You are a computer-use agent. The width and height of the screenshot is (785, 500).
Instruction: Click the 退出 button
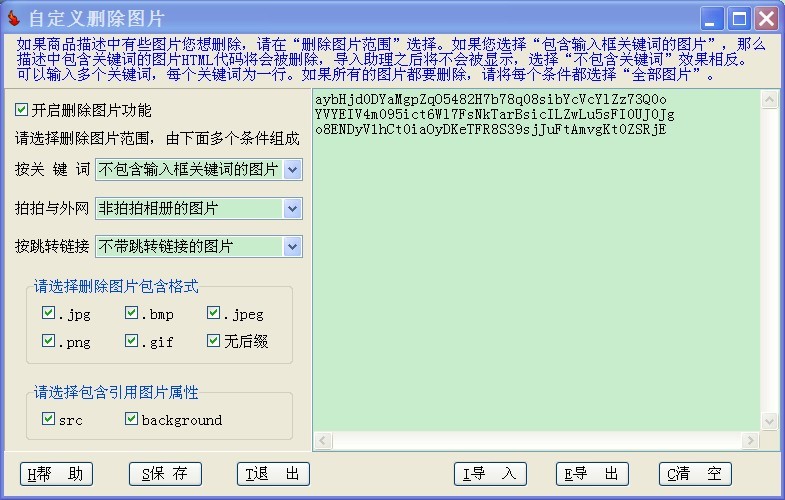point(273,474)
